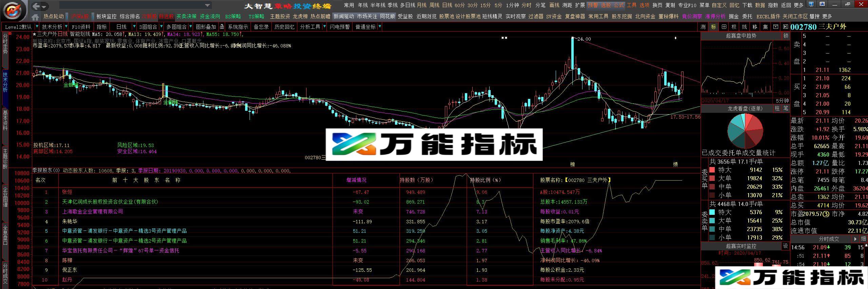Viewport: 868px width, 289px height.
Task: Click the 田 grid layout icon
Action: tap(724, 27)
